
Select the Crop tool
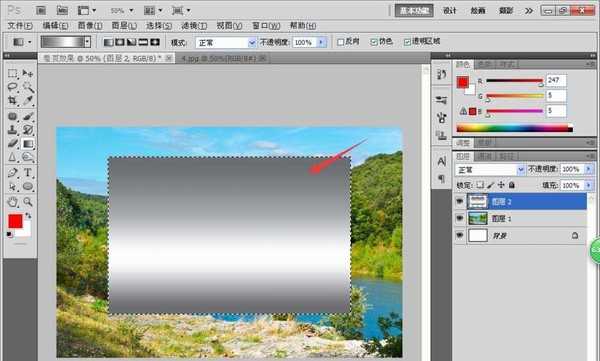coord(13,100)
